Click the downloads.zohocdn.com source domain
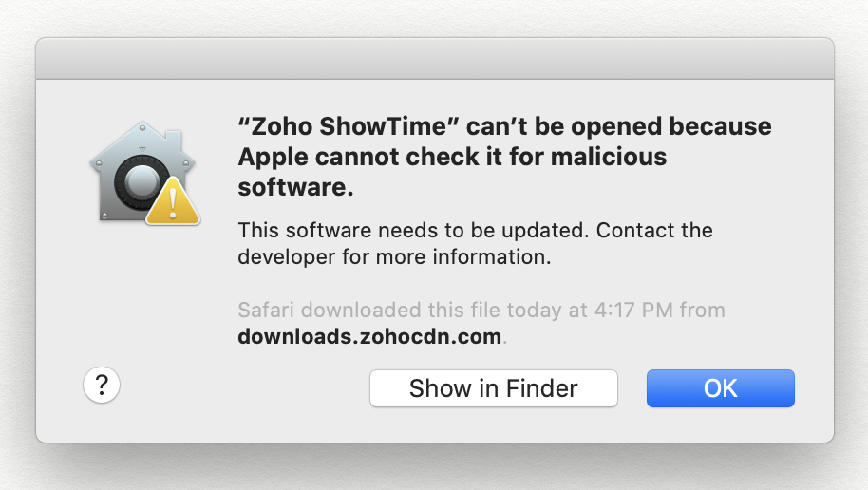The height and width of the screenshot is (490, 868). pos(369,335)
